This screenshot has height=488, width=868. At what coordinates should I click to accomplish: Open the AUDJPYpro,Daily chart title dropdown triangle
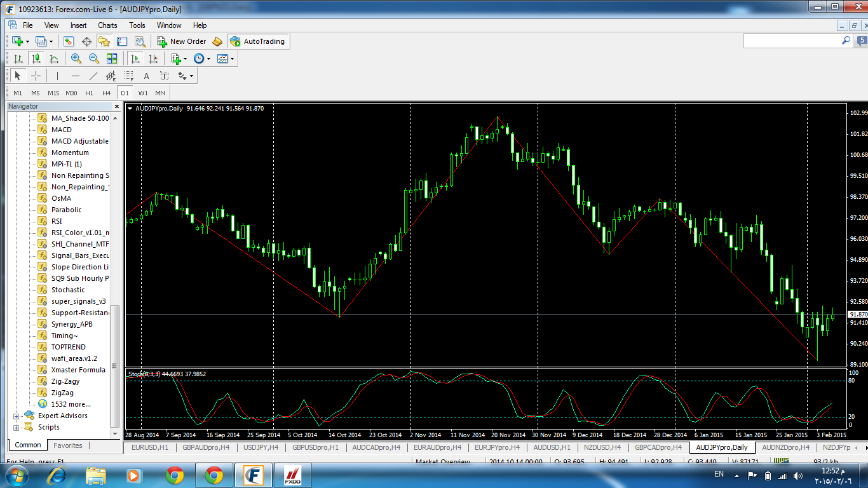point(130,109)
